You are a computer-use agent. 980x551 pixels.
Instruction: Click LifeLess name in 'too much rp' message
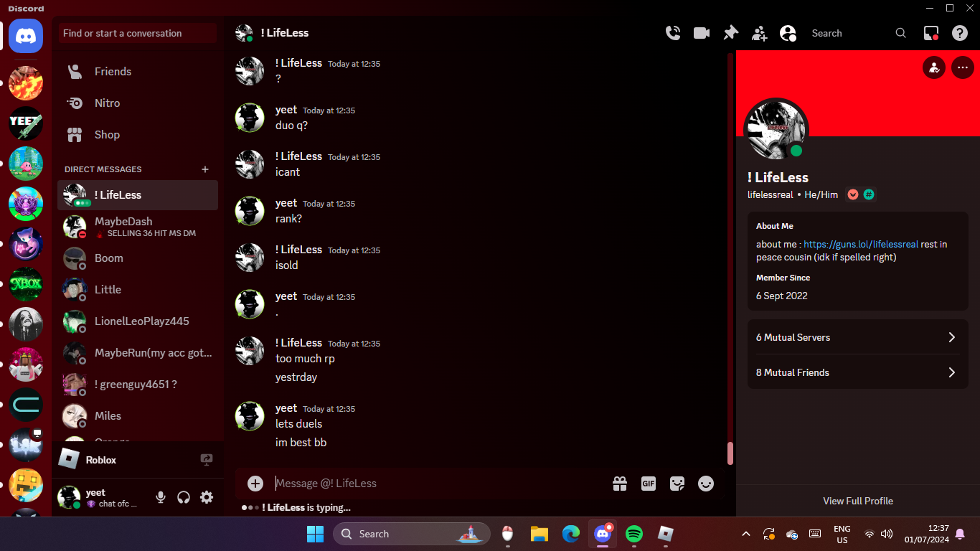[298, 343]
